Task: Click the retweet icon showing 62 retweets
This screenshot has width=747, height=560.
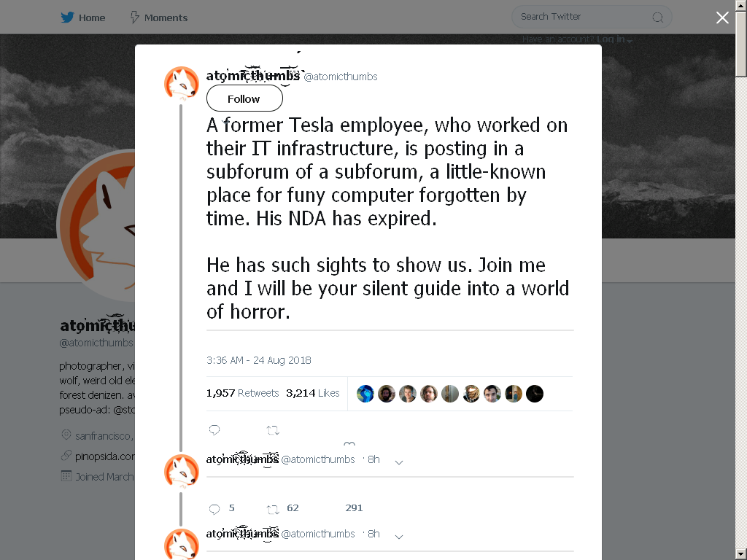Action: (273, 508)
